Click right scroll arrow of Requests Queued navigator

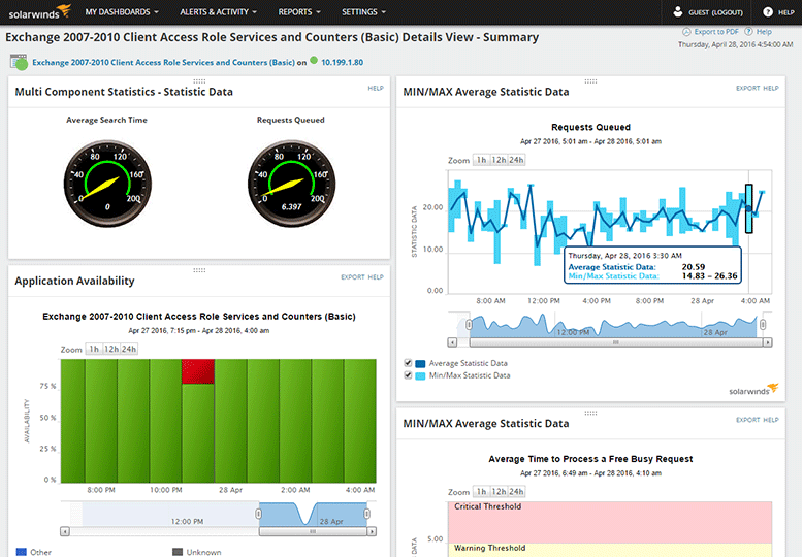(767, 342)
